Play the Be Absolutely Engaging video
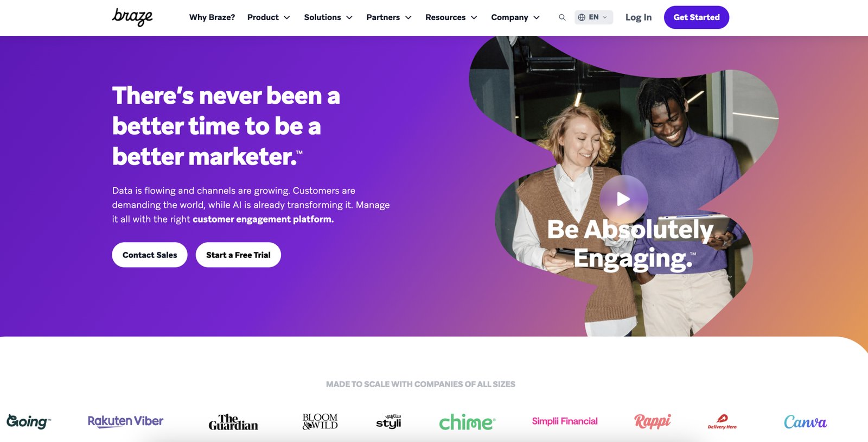This screenshot has height=442, width=868. coord(623,199)
